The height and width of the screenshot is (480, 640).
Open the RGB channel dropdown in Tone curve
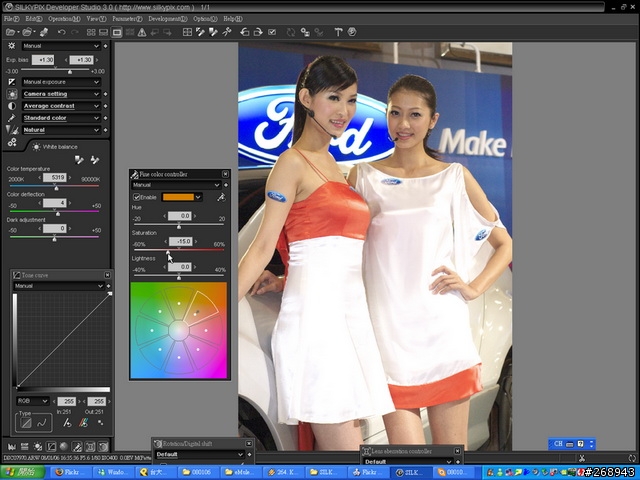click(32, 401)
